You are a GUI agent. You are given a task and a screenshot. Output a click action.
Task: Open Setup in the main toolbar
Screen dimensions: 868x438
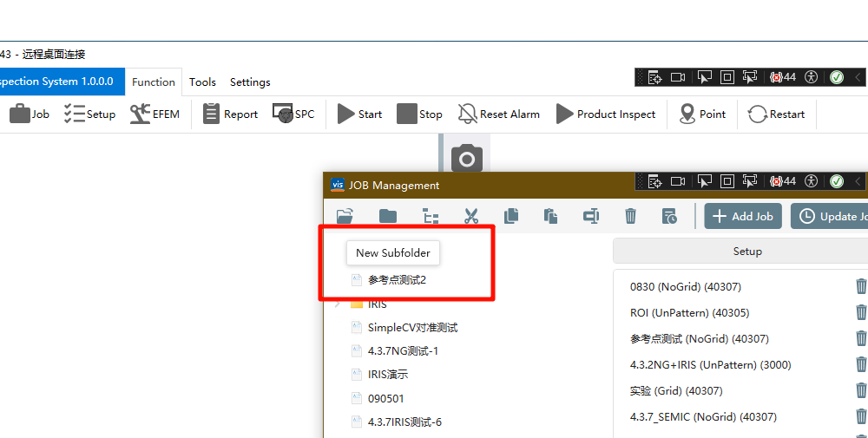point(89,114)
